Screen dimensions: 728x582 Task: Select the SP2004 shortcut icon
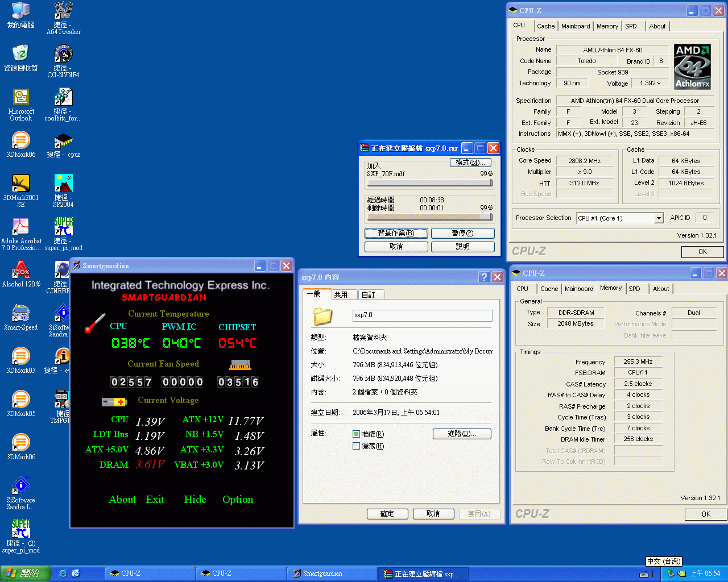click(63, 191)
